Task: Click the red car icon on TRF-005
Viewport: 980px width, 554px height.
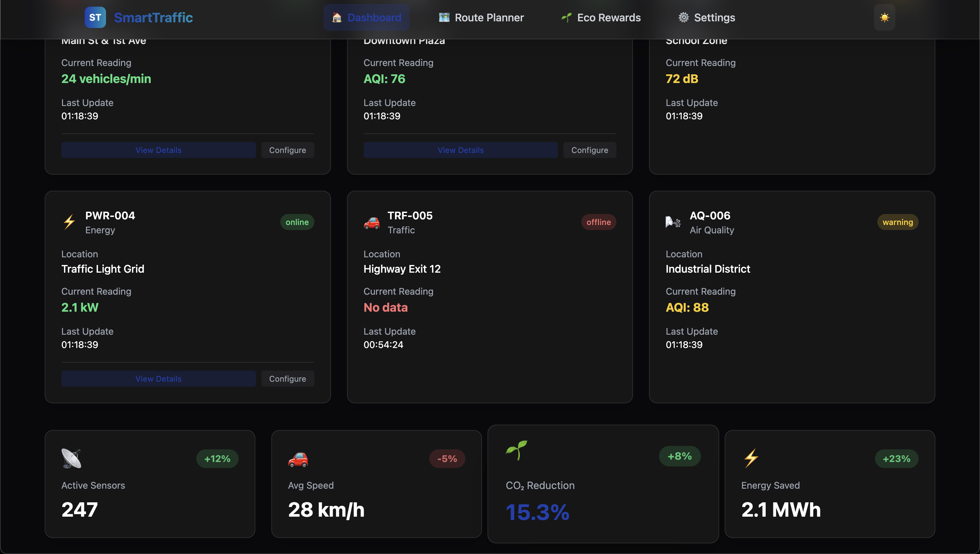Action: (x=371, y=222)
